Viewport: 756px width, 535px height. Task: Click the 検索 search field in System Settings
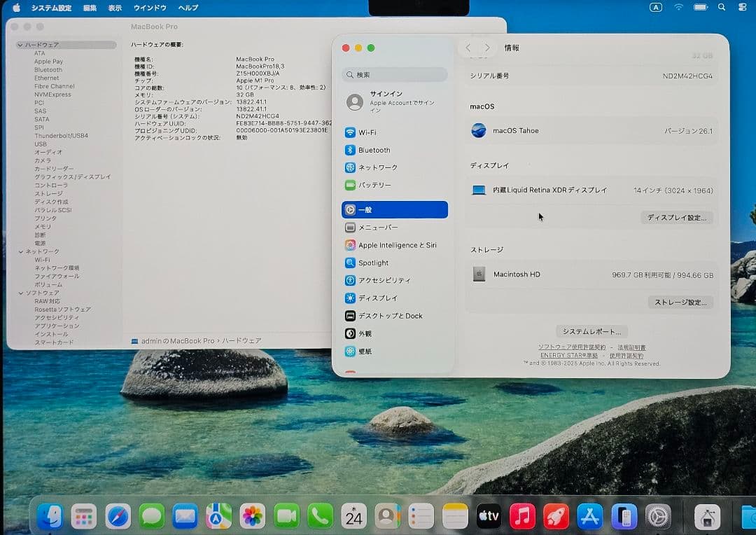point(394,74)
